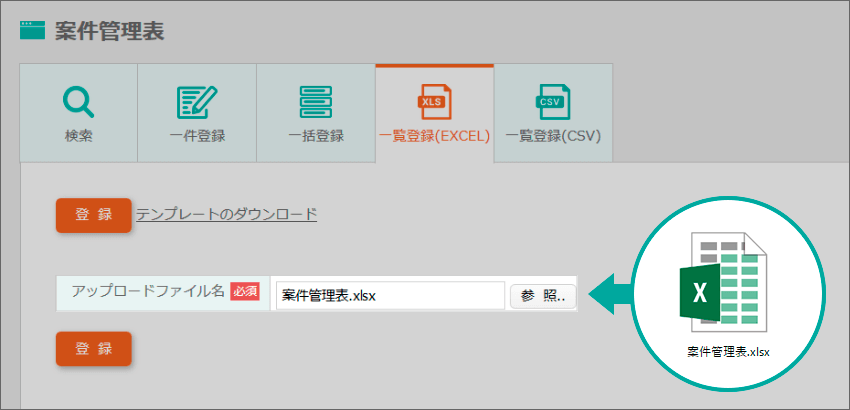850x410 pixels.
Task: Click the magnifying glass search icon
Action: click(x=78, y=102)
